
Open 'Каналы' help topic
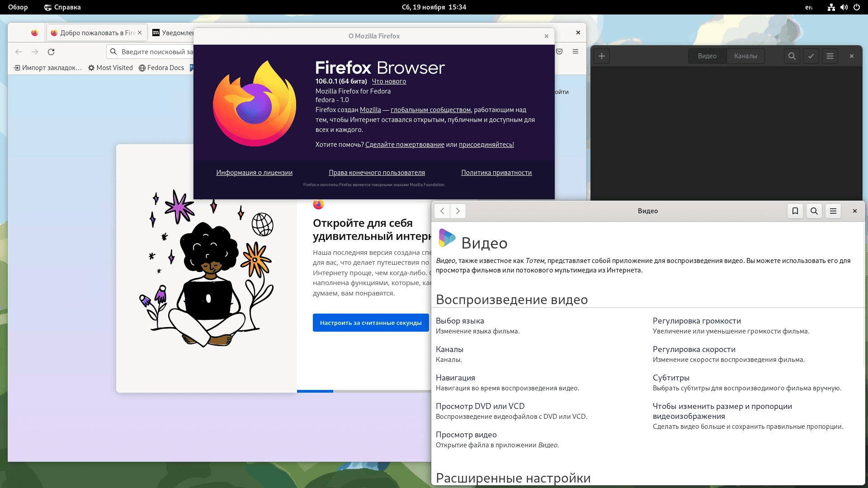pos(449,349)
